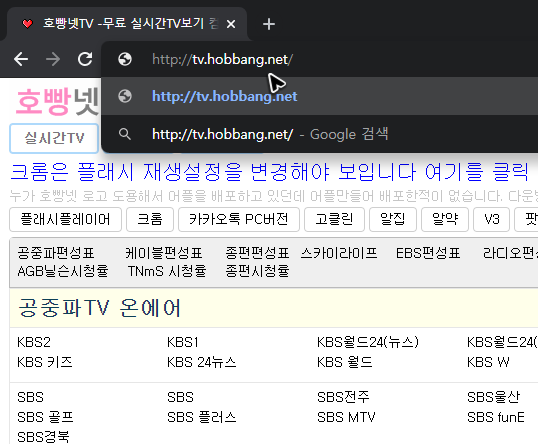Click the search magnifier icon in suggestion
The image size is (538, 444).
point(125,134)
